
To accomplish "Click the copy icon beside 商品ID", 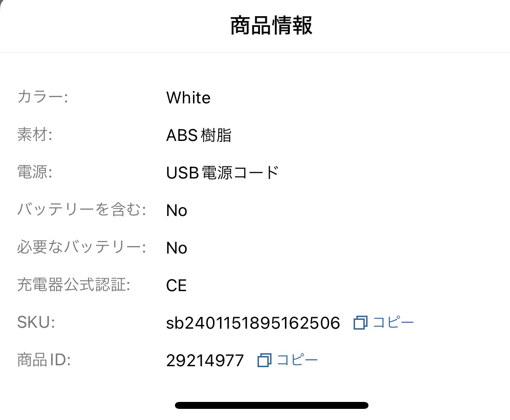I will pyautogui.click(x=264, y=360).
